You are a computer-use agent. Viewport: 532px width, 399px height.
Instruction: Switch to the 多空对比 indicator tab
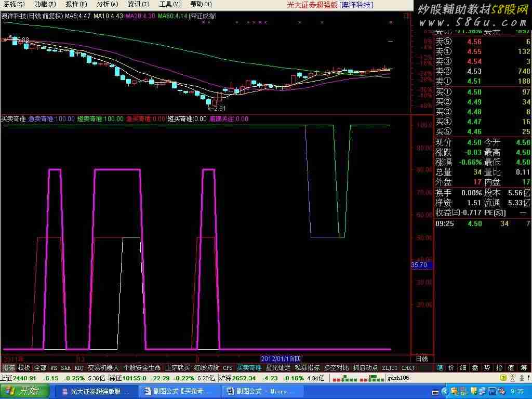pyautogui.click(x=336, y=368)
